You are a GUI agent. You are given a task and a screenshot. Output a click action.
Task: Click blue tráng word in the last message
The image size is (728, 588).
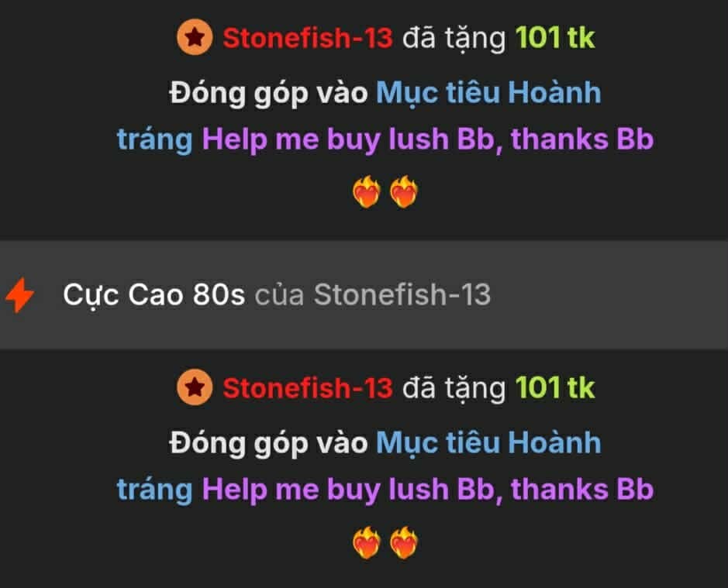pos(154,491)
